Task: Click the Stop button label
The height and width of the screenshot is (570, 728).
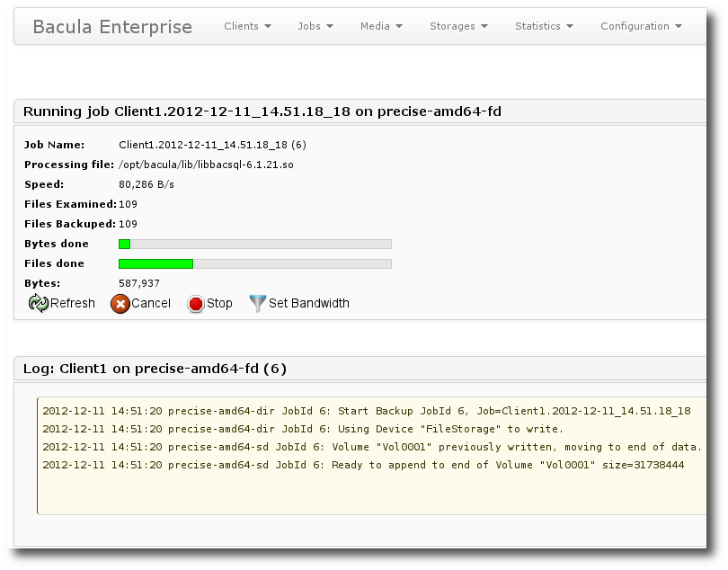Action: click(219, 303)
